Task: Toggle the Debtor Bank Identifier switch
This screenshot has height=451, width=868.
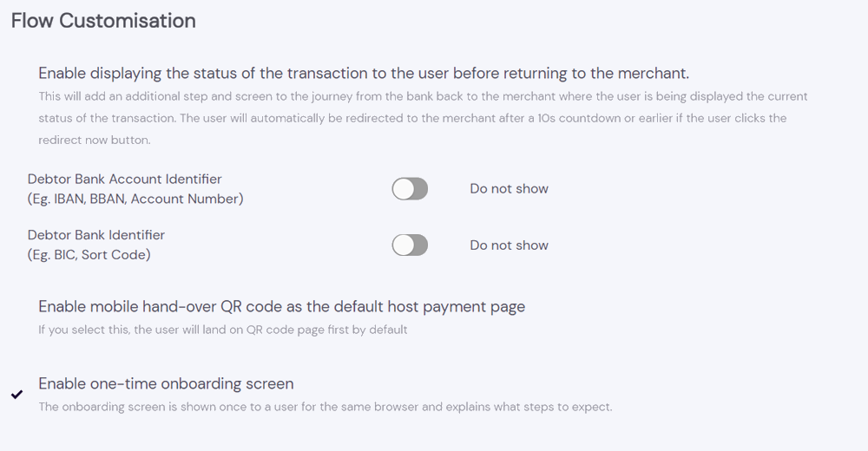Action: click(410, 245)
